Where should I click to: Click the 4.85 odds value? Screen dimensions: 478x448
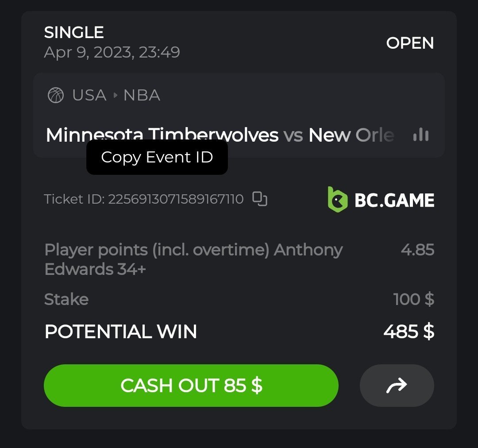tap(417, 250)
